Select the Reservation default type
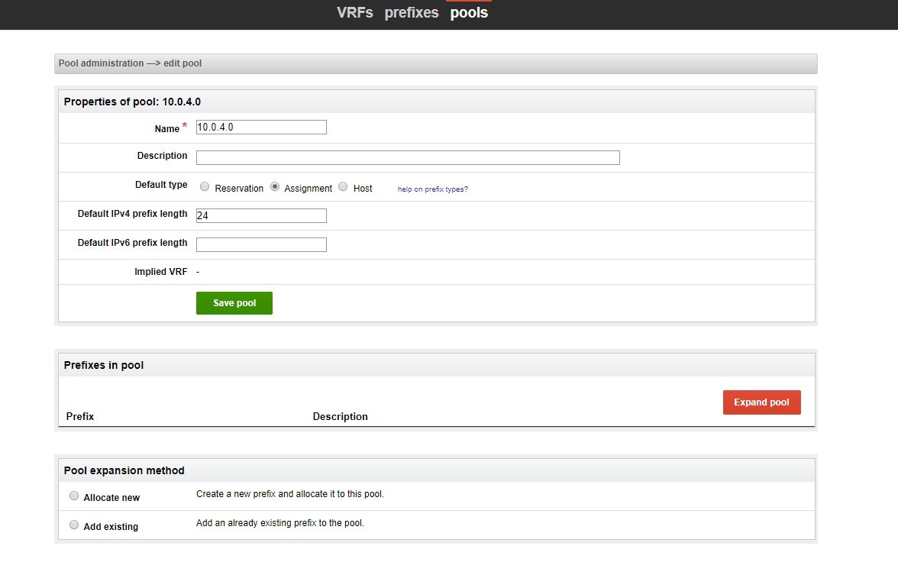Image resolution: width=898 pixels, height=588 pixels. (x=204, y=186)
